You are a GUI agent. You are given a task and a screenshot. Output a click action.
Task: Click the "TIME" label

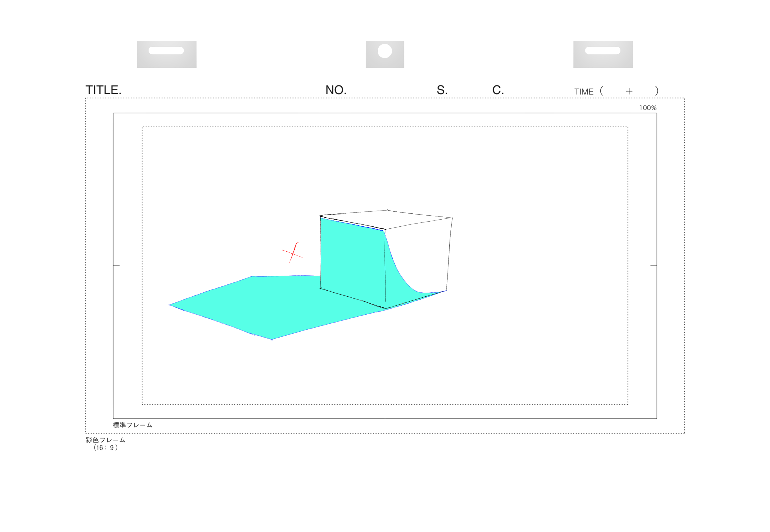[583, 92]
